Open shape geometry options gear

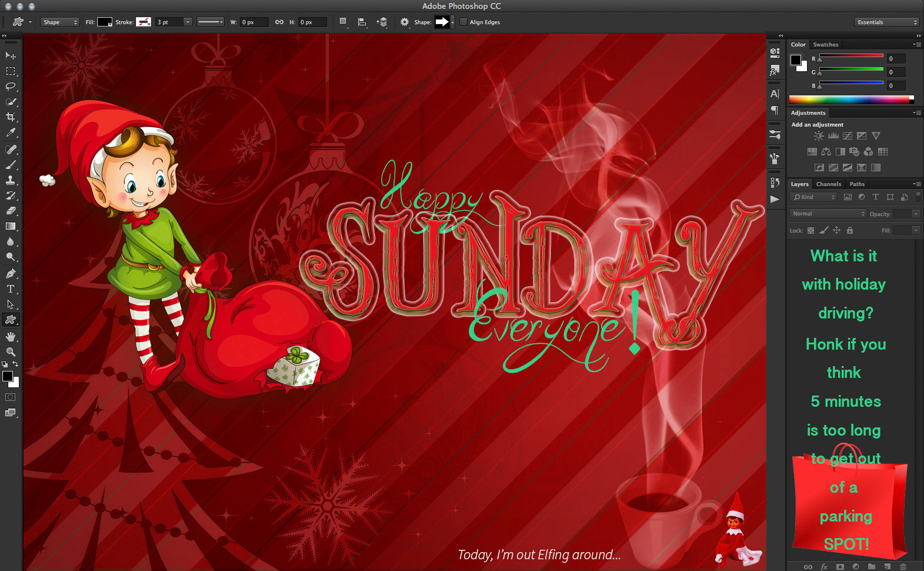tap(405, 22)
